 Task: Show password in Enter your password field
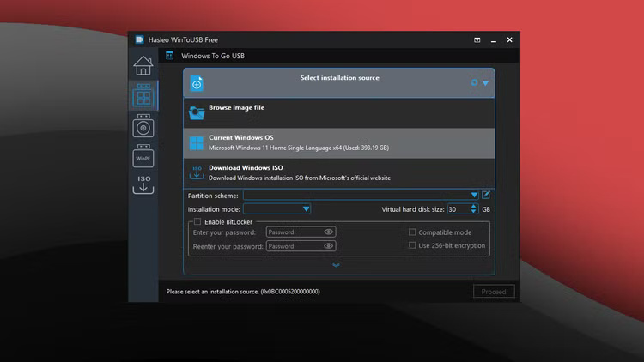coord(328,232)
